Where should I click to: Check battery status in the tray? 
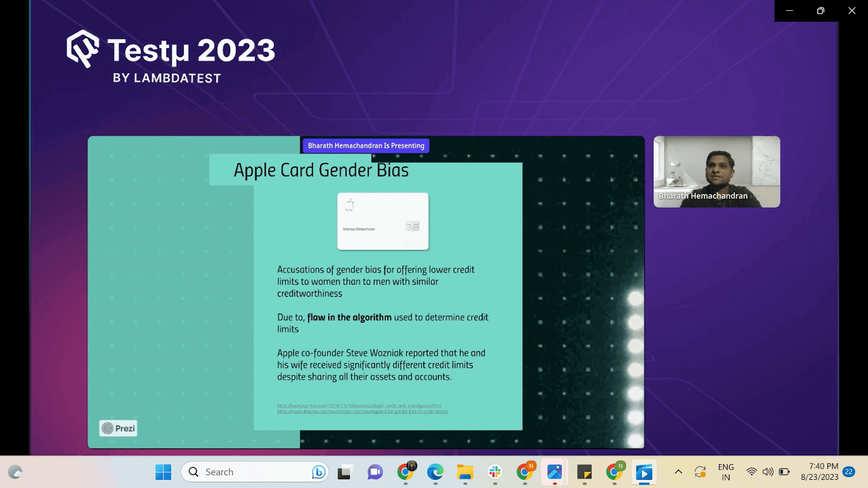tap(784, 472)
